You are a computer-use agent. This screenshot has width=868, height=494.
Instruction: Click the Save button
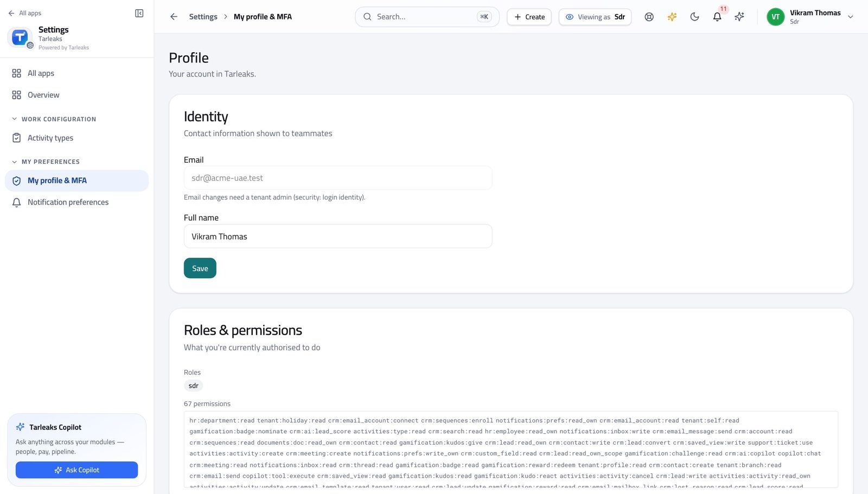click(200, 268)
